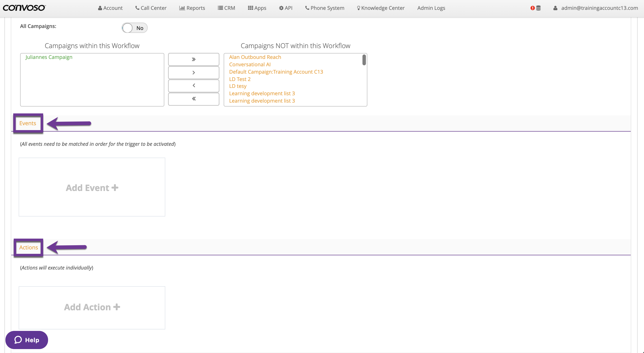Expand the Call Center menu
Viewport: 644px width, 353px height.
(151, 8)
